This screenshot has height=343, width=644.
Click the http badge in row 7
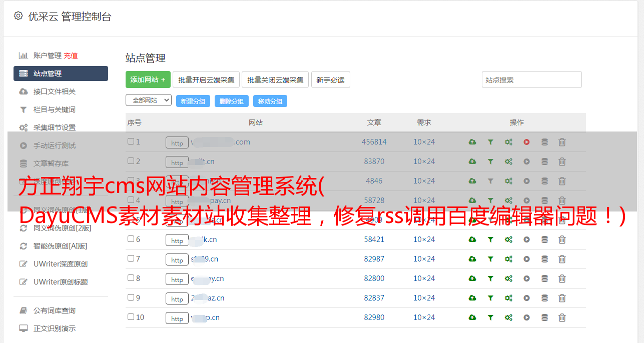[x=177, y=259]
